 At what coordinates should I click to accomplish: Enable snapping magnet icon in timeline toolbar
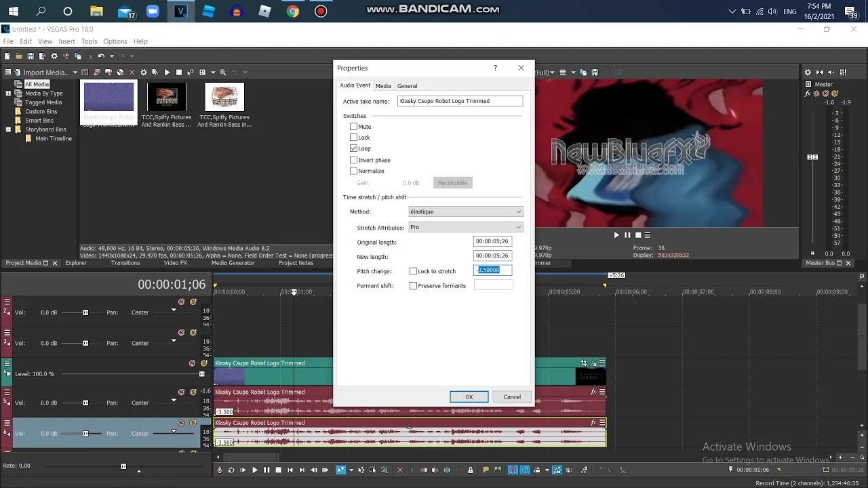[x=512, y=470]
